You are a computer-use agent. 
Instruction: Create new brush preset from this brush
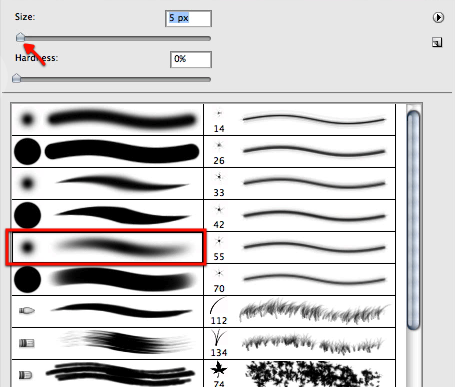point(437,42)
